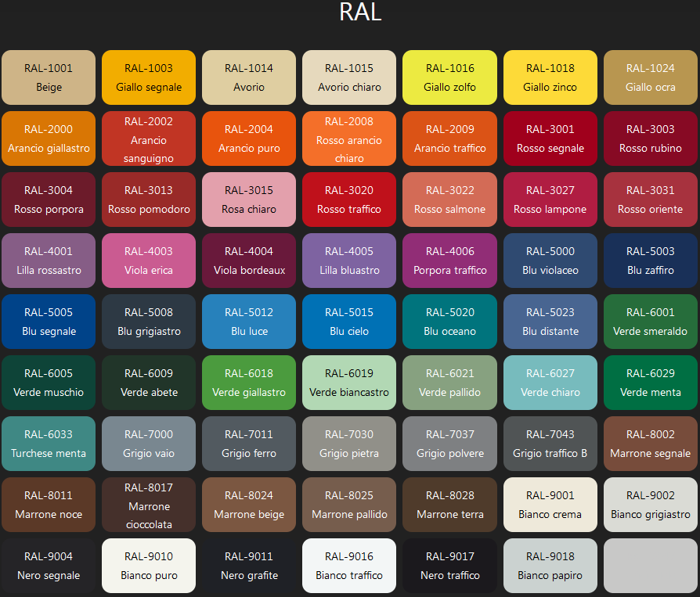700x597 pixels.
Task: Choose RAL-8024 Marrone beige tile
Action: 249,505
